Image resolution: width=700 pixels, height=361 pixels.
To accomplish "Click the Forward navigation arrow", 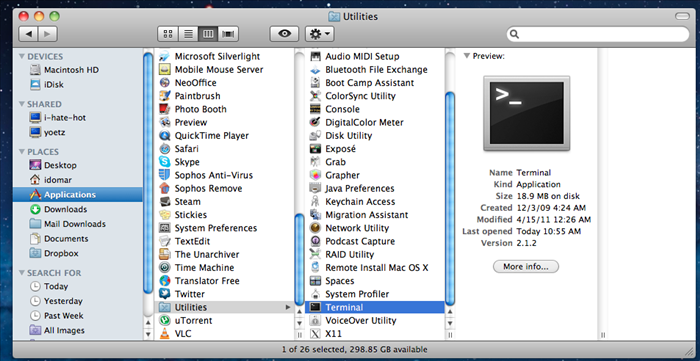I will pos(47,34).
